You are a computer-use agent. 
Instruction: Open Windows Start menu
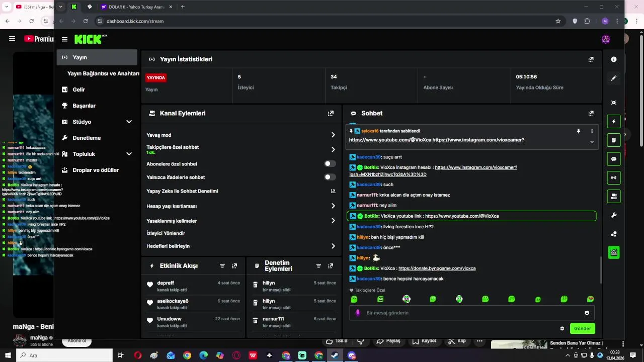click(x=7, y=355)
